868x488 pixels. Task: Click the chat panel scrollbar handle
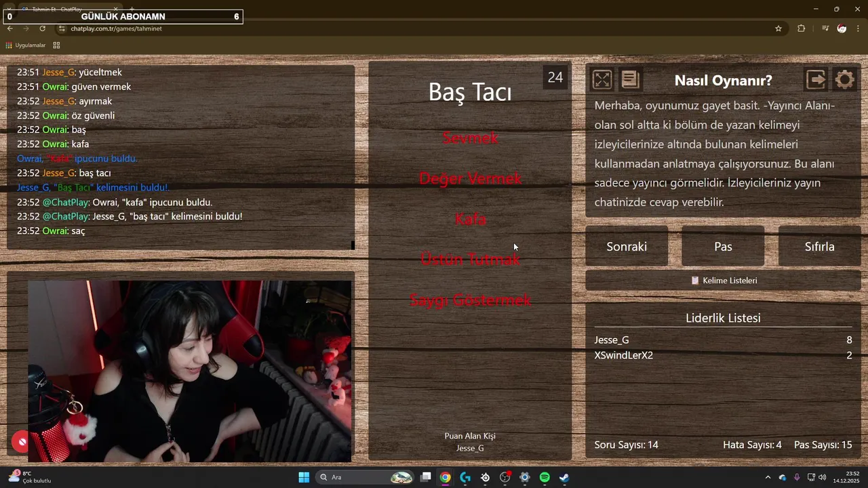[x=353, y=245]
